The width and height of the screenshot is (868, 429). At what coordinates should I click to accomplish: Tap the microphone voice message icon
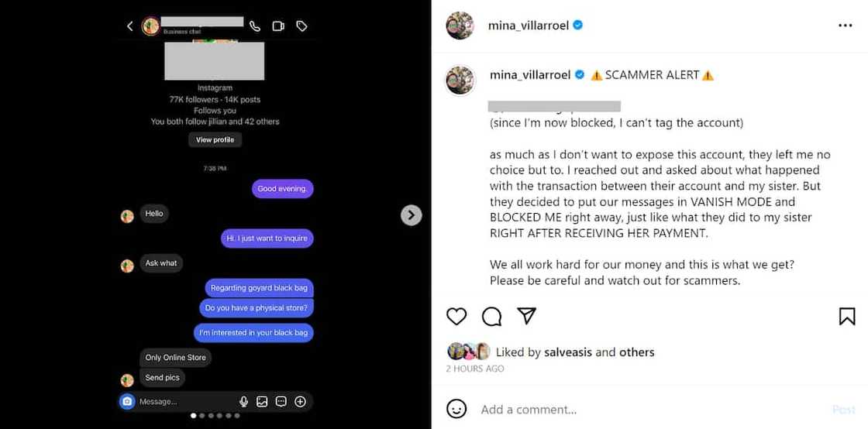coord(243,401)
